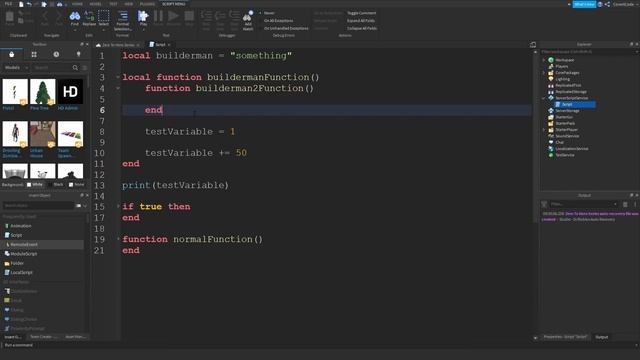Click the Players icon in Explorer

point(551,66)
